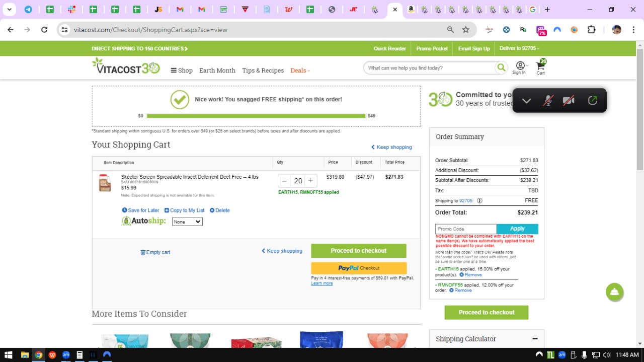
Task: Go back to the previous page
Action: pos(11,30)
